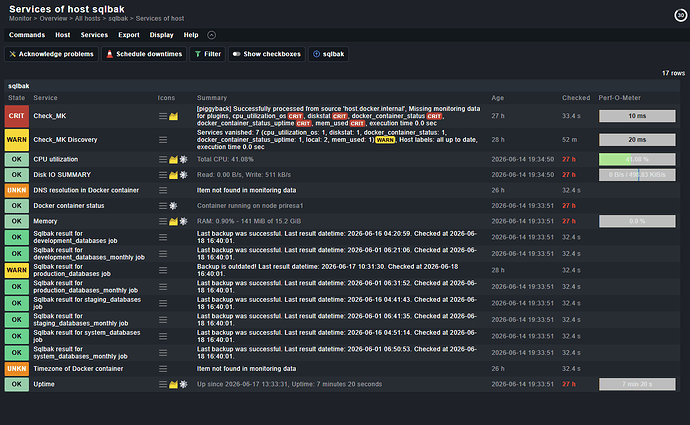Viewport: 690px width, 425px height.
Task: Open action menu for Timezone of Docker container
Action: tap(163, 369)
